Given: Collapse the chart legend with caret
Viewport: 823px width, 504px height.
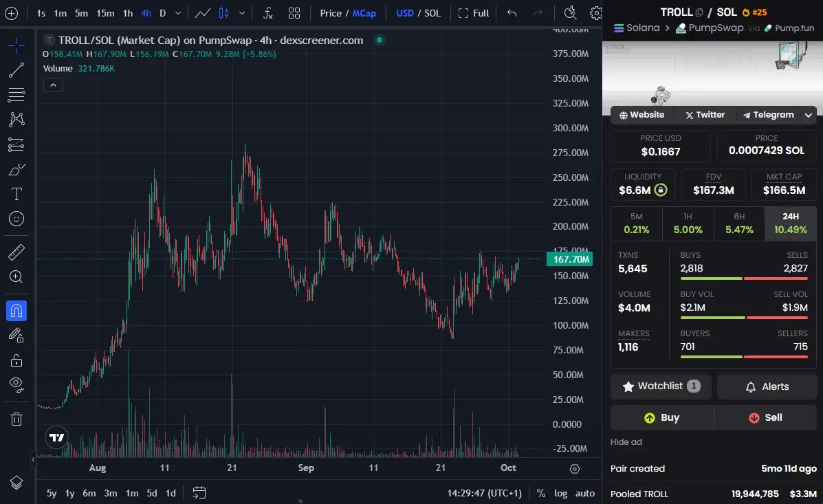Looking at the screenshot, I should [x=53, y=85].
